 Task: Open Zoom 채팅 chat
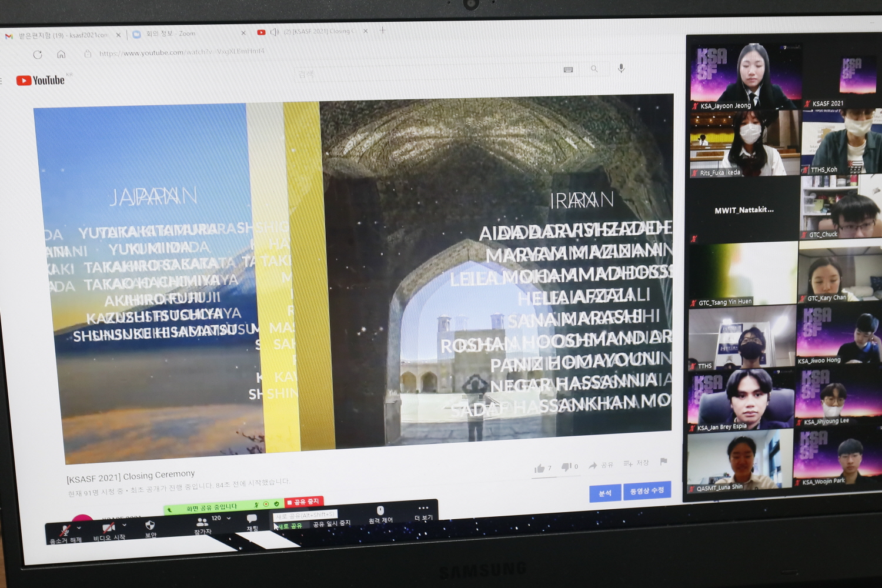[252, 523]
